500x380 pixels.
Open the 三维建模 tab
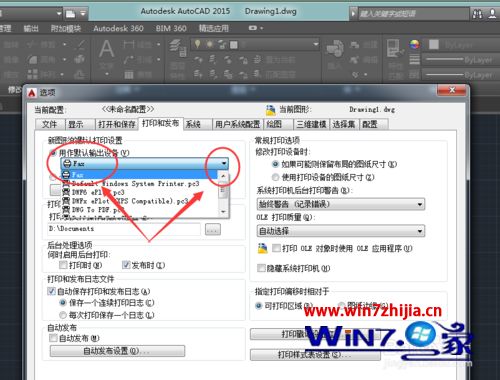tap(311, 124)
